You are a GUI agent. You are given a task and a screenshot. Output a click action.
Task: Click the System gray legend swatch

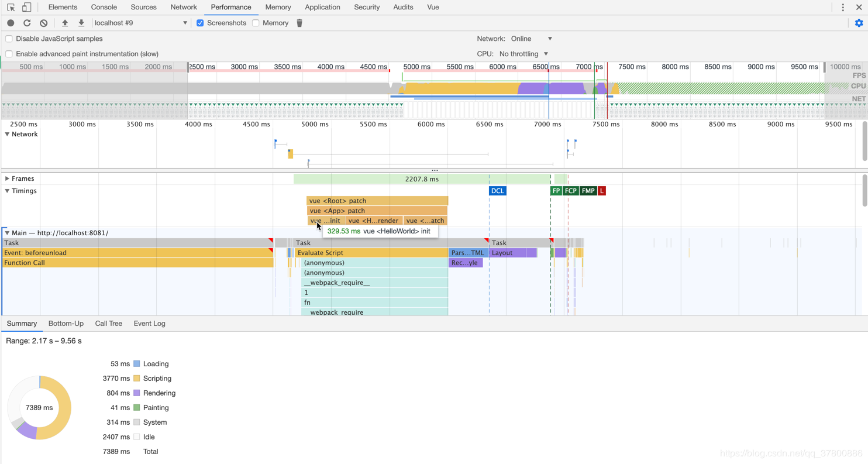(x=137, y=422)
